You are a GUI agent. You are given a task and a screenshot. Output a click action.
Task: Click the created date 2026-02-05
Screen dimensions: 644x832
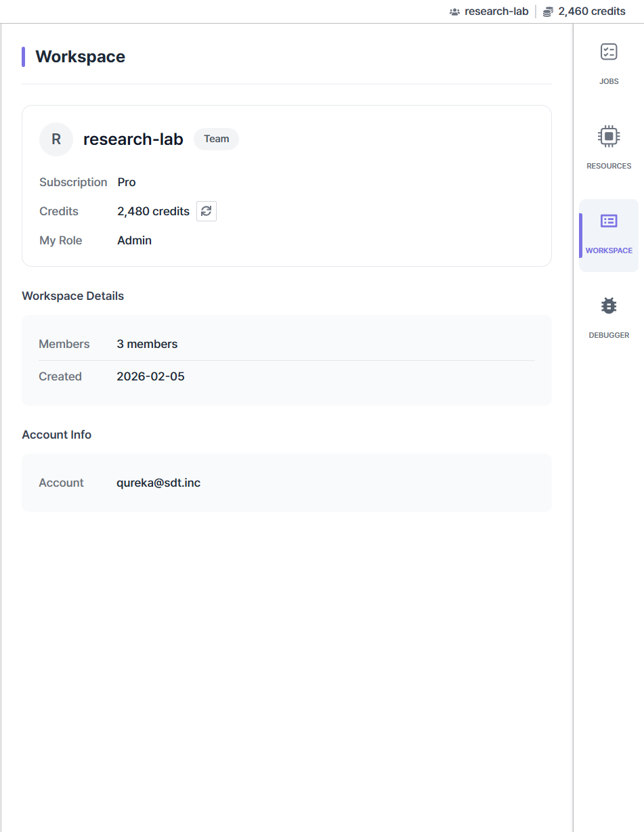click(x=150, y=376)
